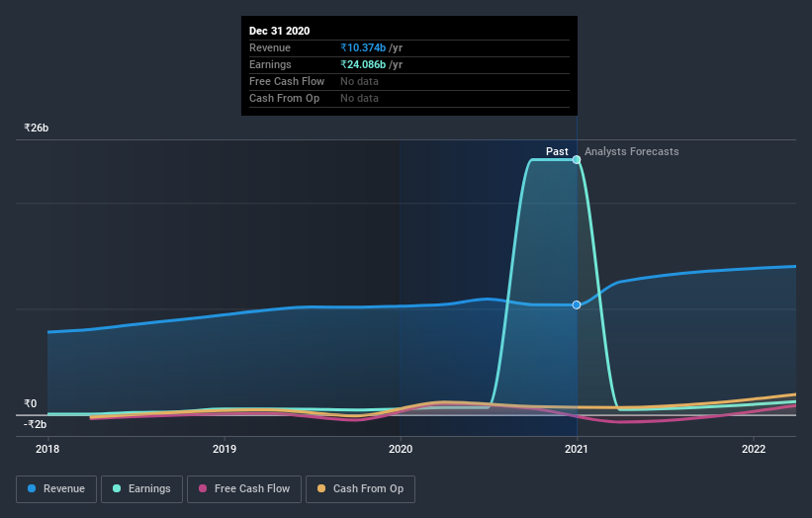Click the 2022 x-axis label
Screen dimensions: 812x518
[x=754, y=449]
